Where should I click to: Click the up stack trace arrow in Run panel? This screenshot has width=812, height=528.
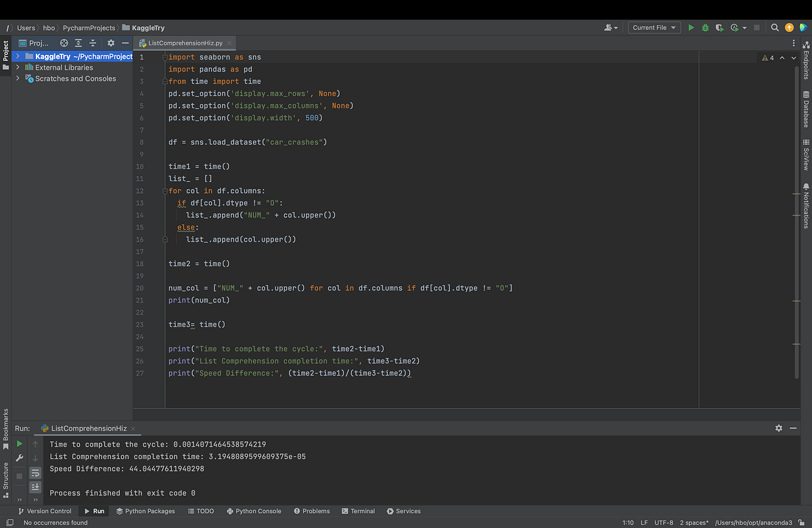pyautogui.click(x=36, y=444)
